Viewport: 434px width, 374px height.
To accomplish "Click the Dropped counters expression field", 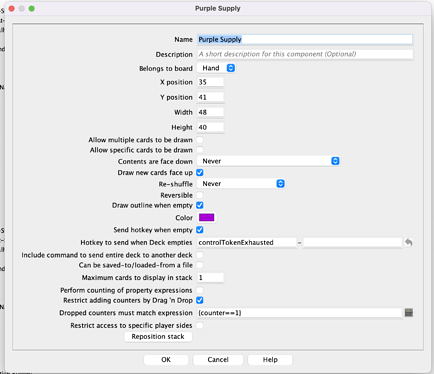I will [300, 313].
